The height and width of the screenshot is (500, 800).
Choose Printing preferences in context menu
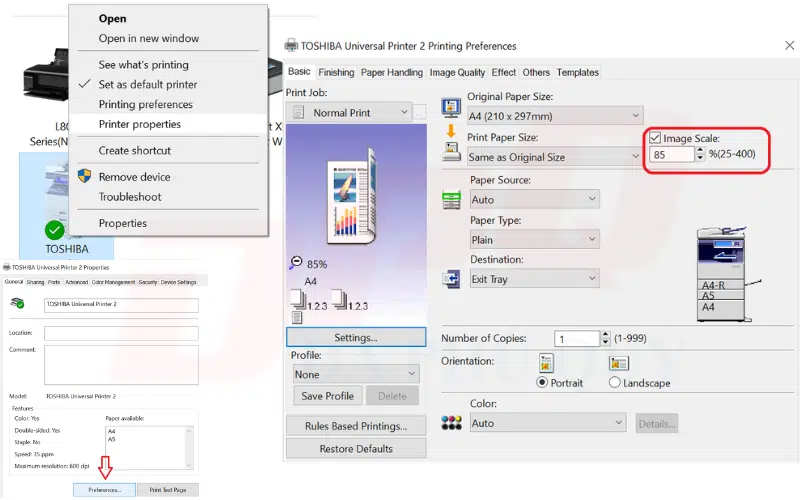[x=168, y=104]
